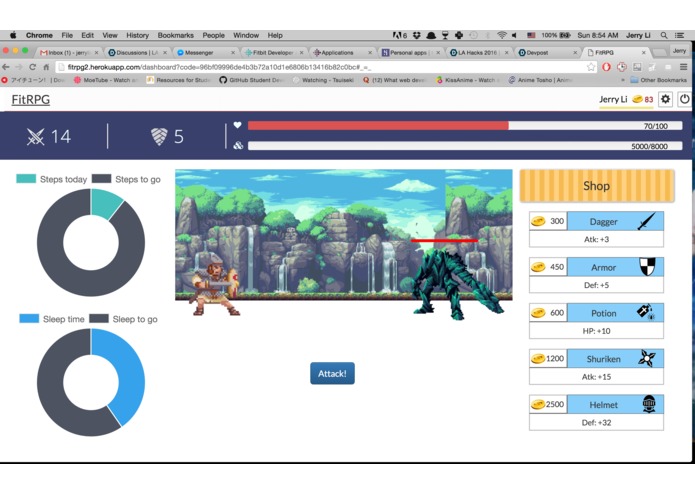The image size is (695, 494).
Task: Click the crossed swords attack icon
Action: (x=35, y=136)
